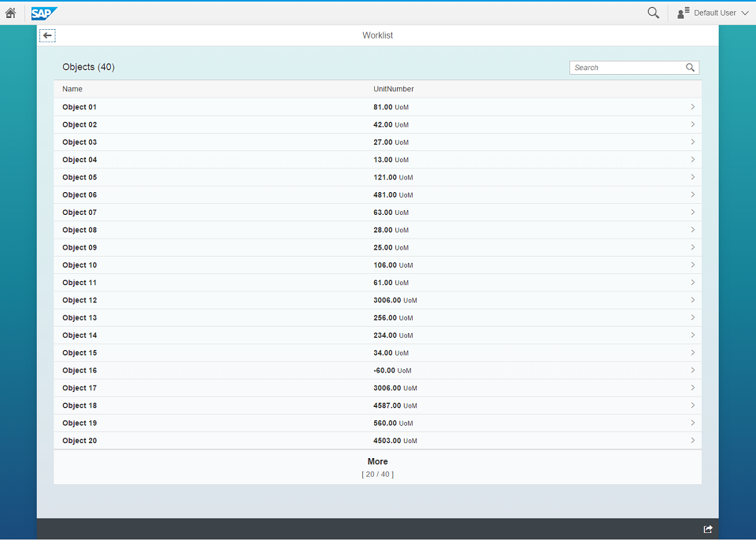Screen dimensions: 756x540
Task: Open the Default User dropdown menu
Action: (x=744, y=13)
